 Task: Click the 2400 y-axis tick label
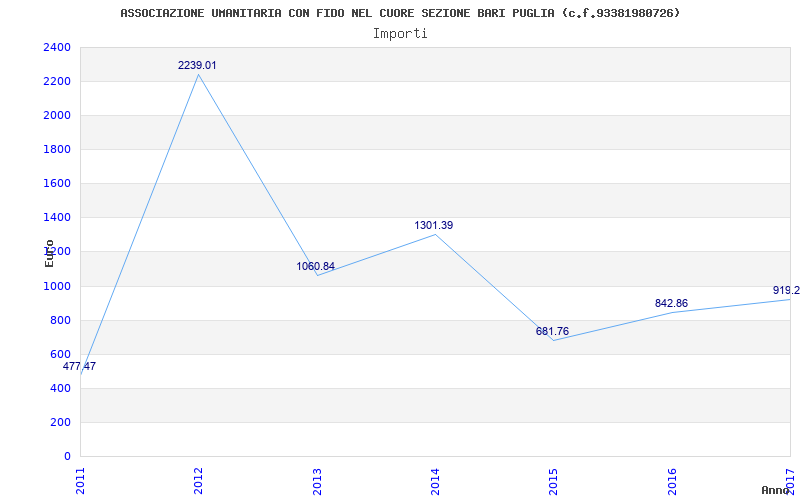click(57, 47)
